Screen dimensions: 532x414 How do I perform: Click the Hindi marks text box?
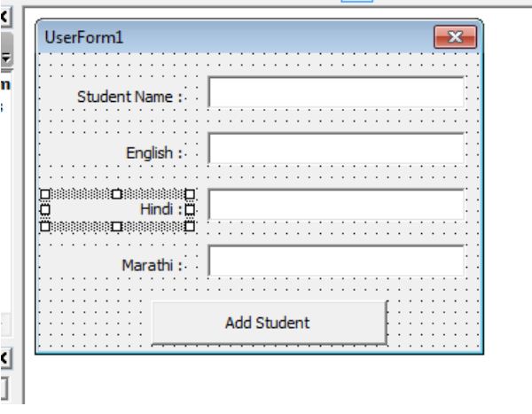(335, 205)
